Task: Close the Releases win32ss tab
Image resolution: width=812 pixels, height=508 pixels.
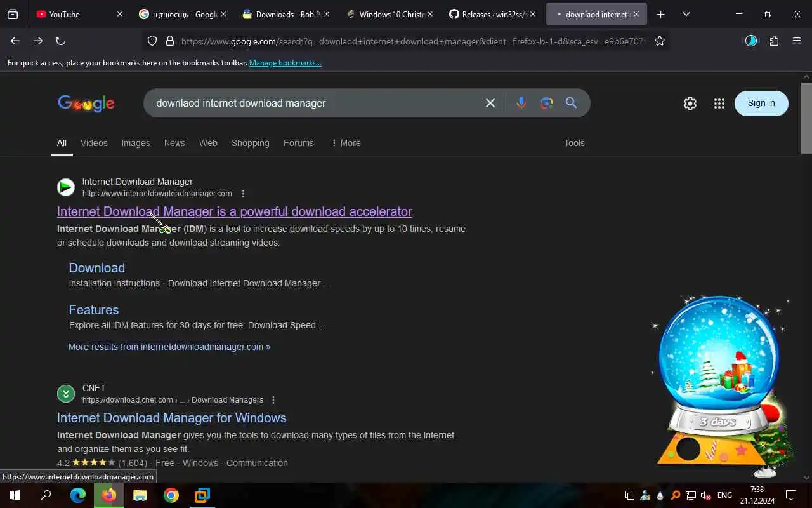Action: [532, 14]
